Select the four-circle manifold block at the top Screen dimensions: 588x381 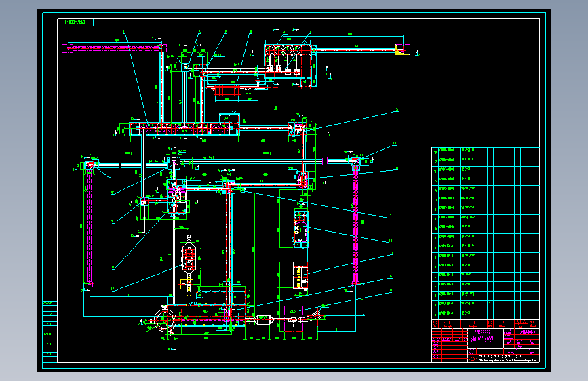pyautogui.click(x=288, y=61)
